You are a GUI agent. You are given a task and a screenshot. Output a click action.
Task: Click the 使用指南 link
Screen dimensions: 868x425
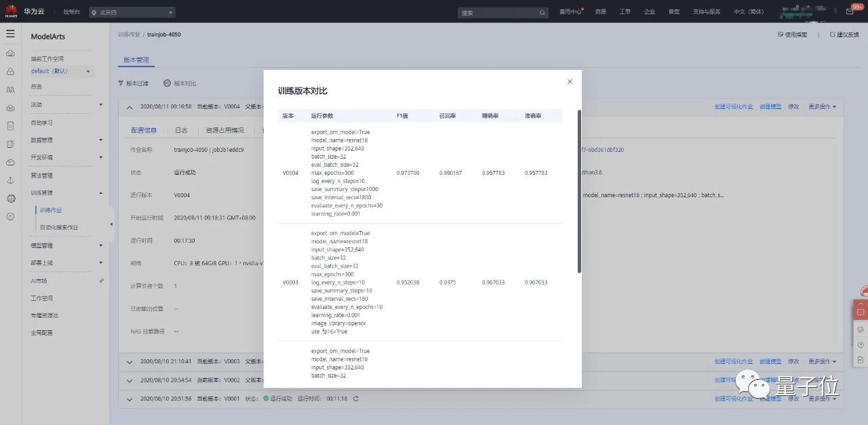coord(792,35)
